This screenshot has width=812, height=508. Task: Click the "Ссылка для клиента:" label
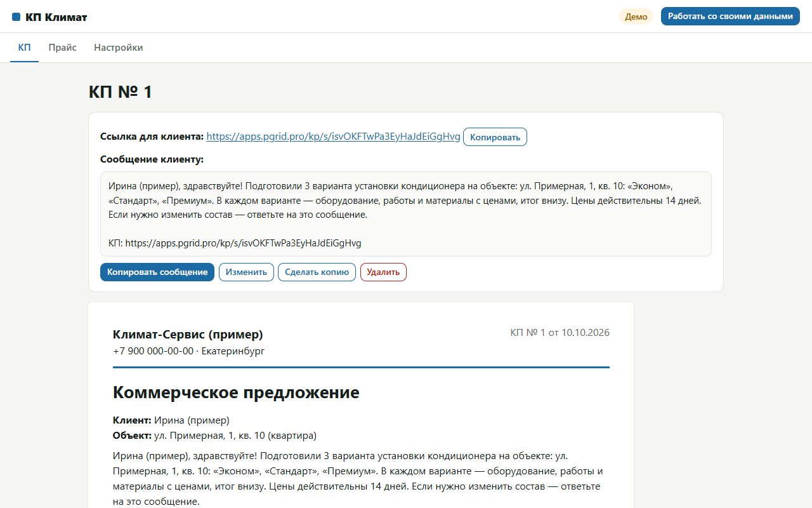[152, 137]
